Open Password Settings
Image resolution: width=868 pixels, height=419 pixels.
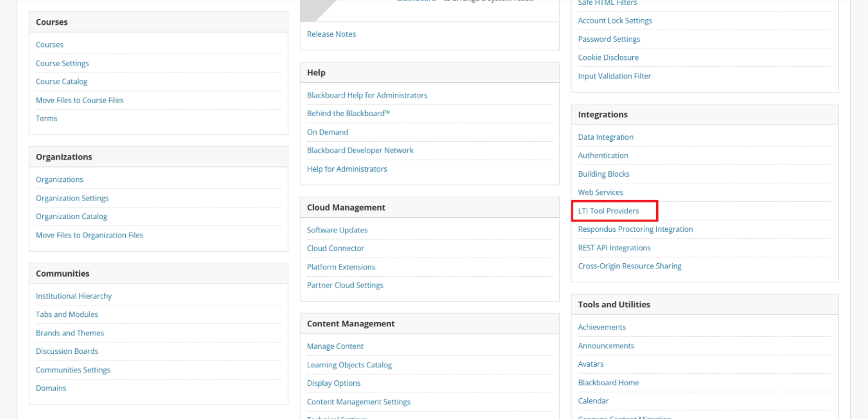[x=609, y=39]
